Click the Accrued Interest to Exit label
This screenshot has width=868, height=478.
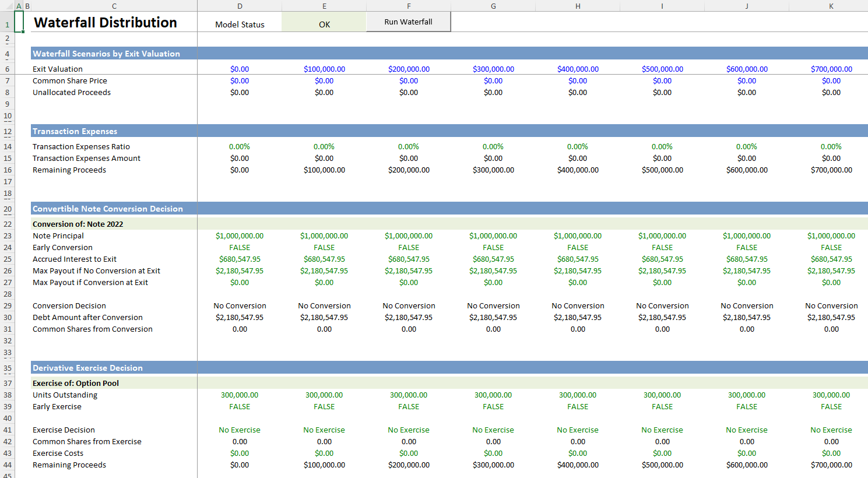click(75, 259)
